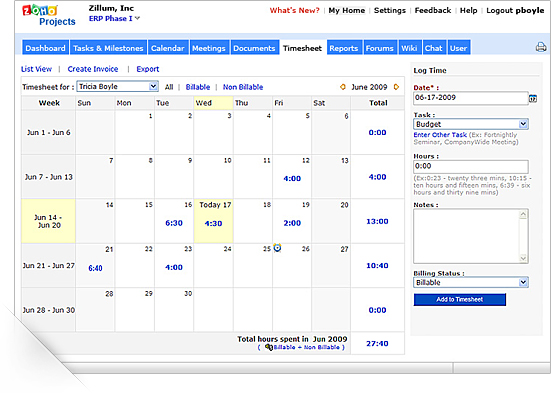Click Notes scrollbar down arrow
Image resolution: width=551 pixels, height=393 pixels.
click(x=523, y=258)
